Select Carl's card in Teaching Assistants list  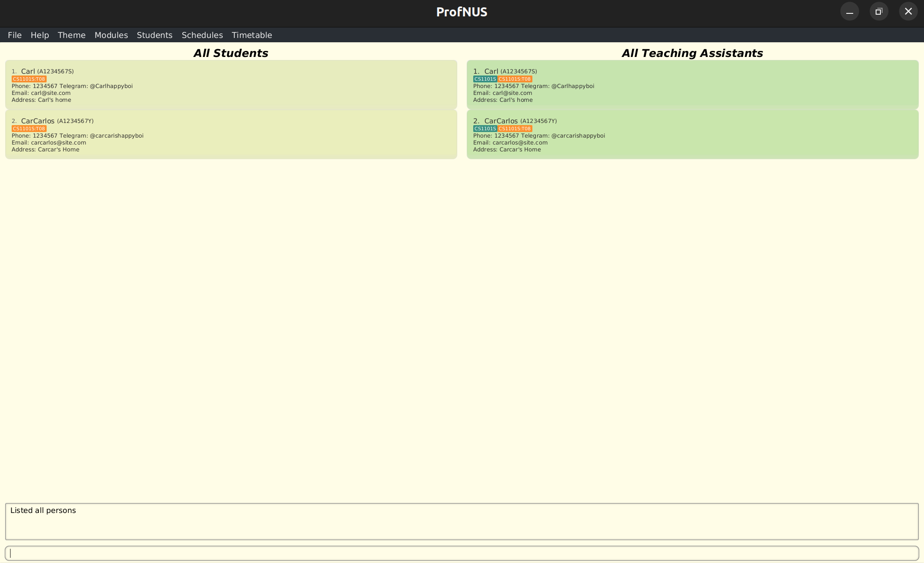pos(692,85)
